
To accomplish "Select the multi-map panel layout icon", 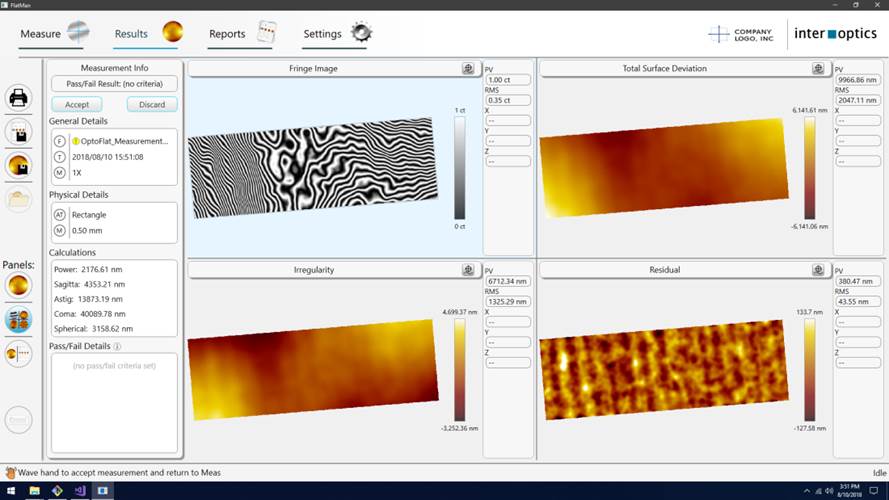I will point(18,319).
